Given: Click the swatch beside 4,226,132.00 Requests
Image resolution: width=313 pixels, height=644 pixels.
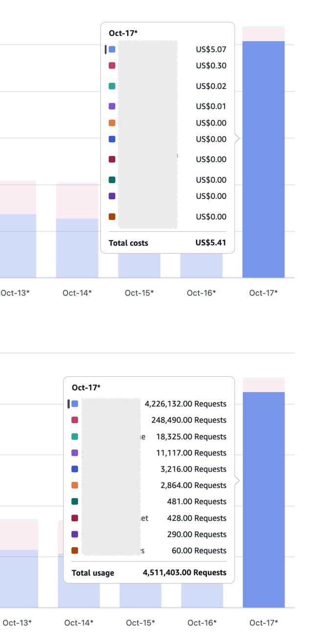Looking at the screenshot, I should click(75, 404).
